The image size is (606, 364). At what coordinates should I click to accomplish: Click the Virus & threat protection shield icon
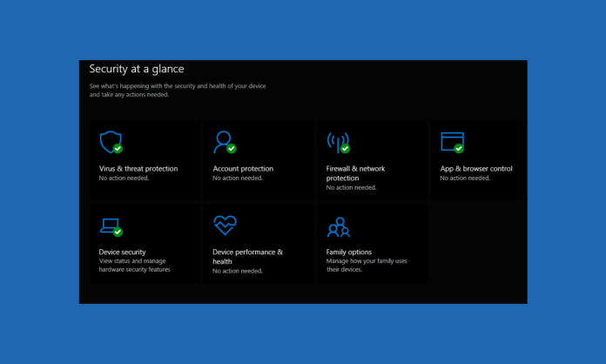[110, 141]
